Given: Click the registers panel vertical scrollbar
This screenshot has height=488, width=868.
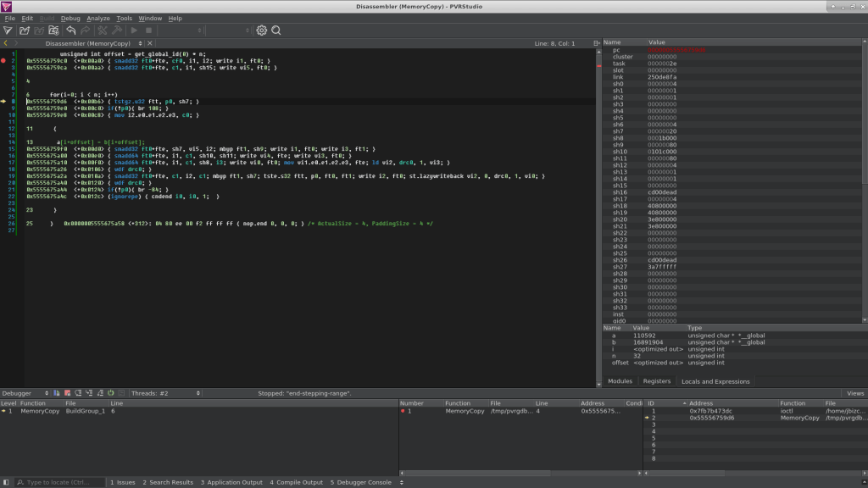Looking at the screenshot, I should pos(865,180).
